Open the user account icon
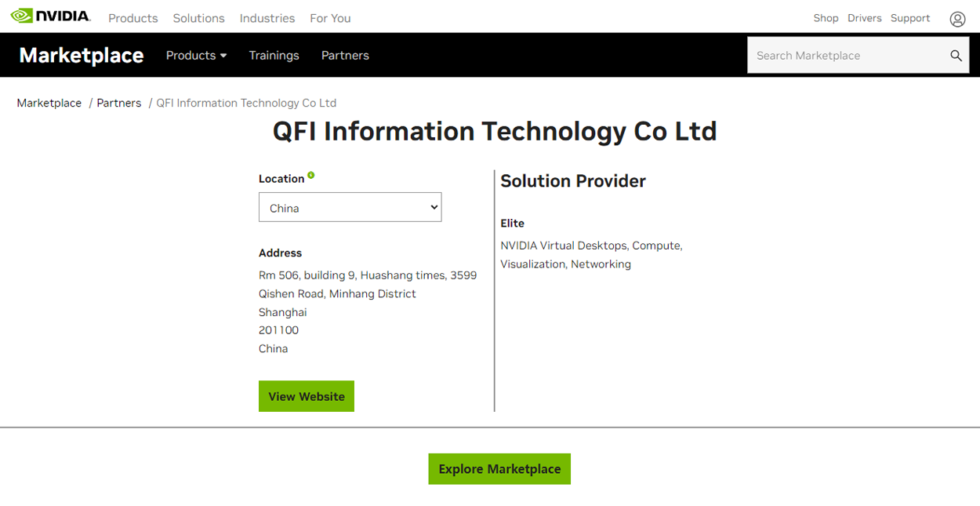Viewport: 980px width, 506px height. [957, 19]
